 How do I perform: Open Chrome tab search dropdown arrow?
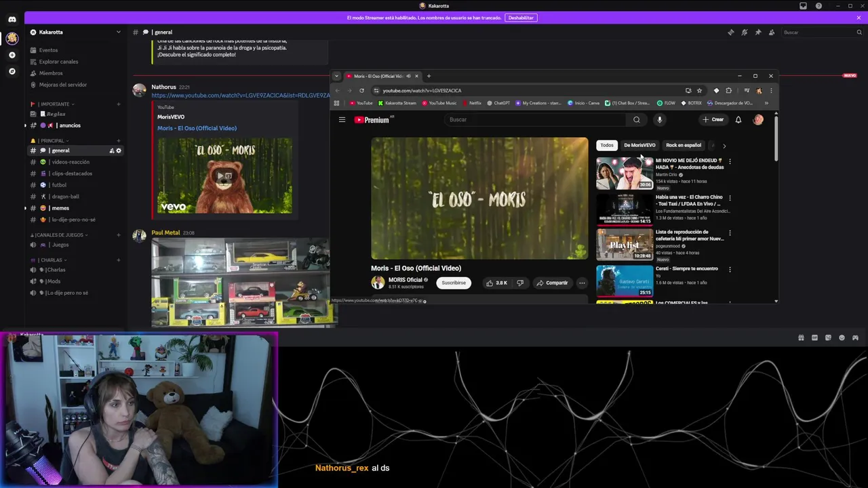[x=336, y=76]
